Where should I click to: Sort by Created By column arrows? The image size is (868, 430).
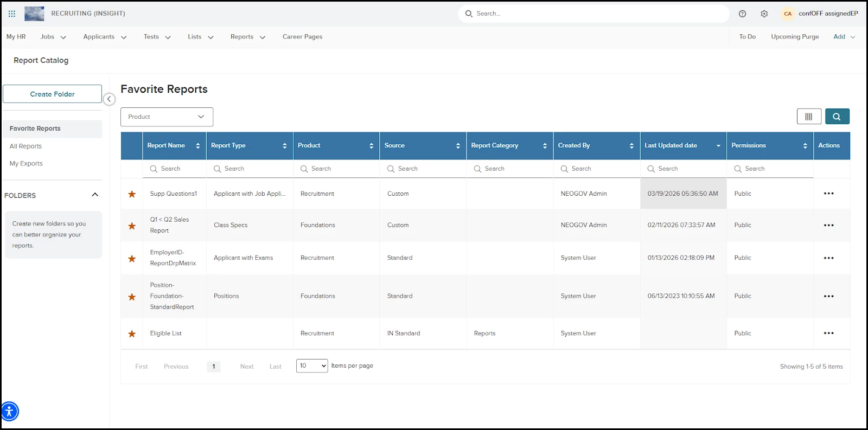[x=632, y=146]
